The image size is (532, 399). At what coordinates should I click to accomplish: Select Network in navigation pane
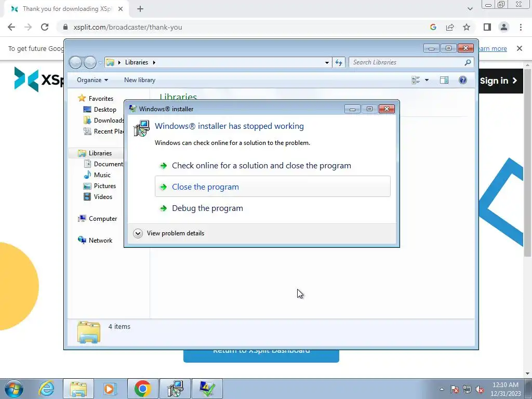100,241
